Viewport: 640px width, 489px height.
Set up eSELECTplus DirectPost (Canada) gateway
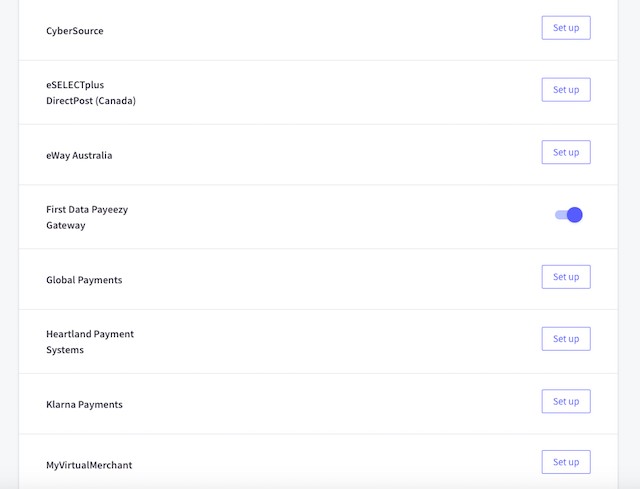click(x=566, y=90)
